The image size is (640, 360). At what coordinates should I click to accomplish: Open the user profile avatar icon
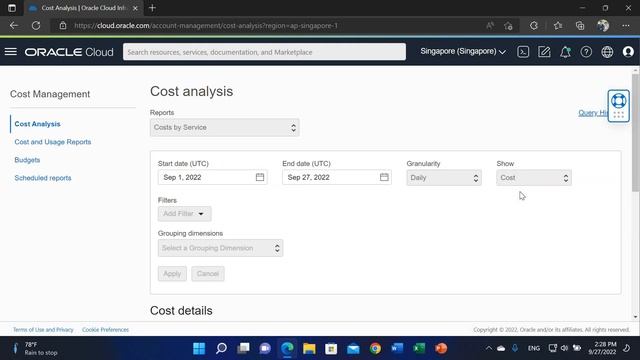tap(628, 52)
